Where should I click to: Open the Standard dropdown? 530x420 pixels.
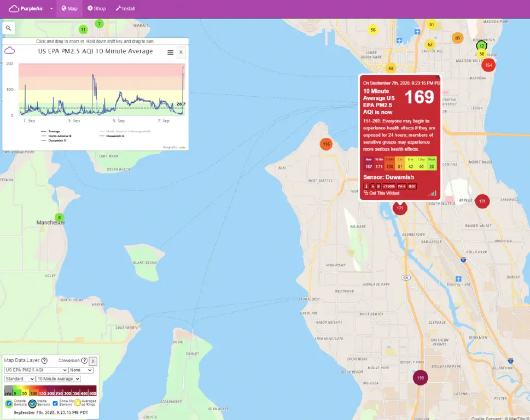click(x=20, y=379)
